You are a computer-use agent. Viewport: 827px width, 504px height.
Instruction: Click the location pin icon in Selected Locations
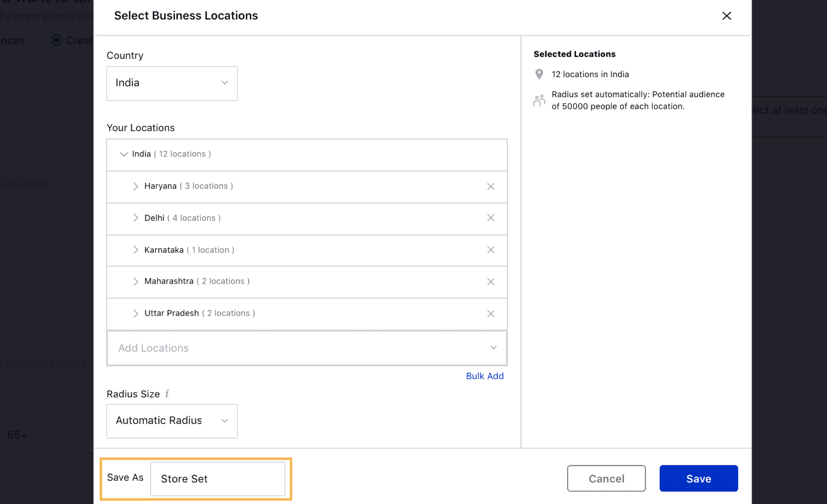point(539,74)
